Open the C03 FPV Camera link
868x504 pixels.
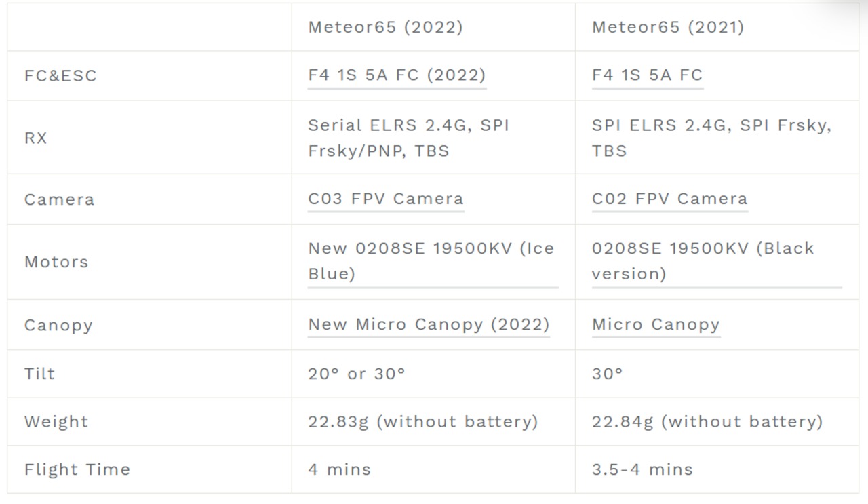pos(386,199)
